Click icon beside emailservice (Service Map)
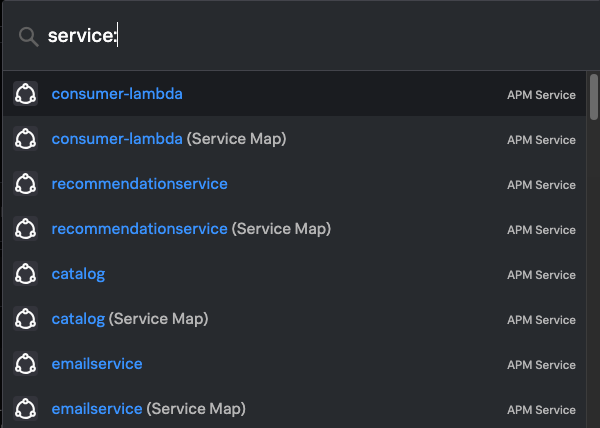Screen dimensions: 600x428 [26, 409]
